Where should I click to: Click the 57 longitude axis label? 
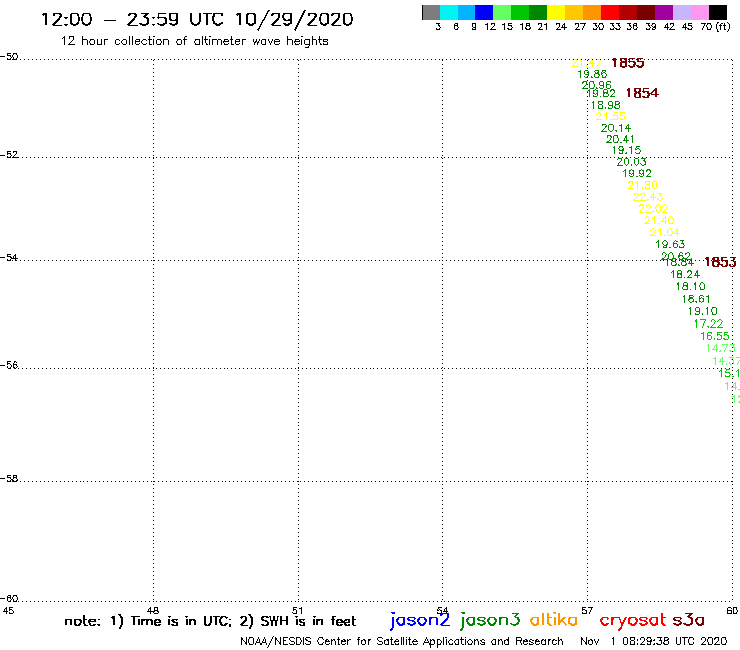(587, 610)
